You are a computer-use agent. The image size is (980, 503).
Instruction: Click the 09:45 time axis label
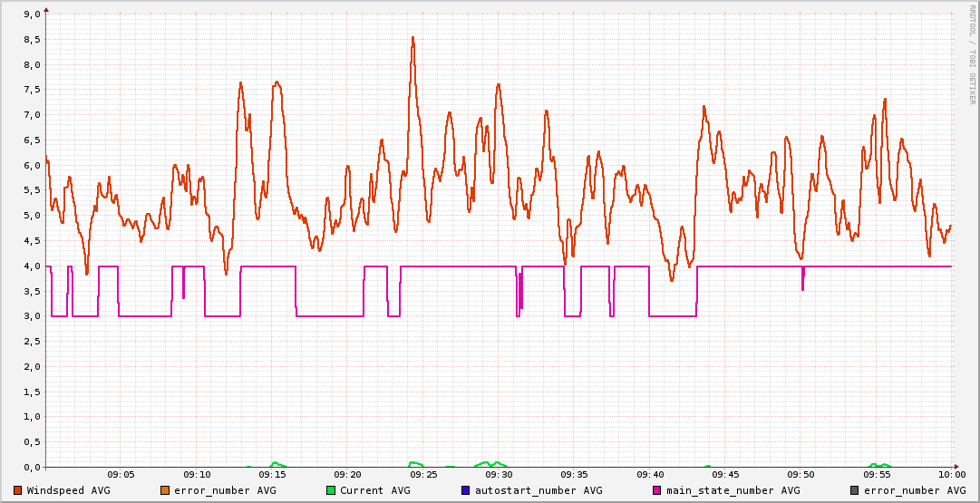725,475
